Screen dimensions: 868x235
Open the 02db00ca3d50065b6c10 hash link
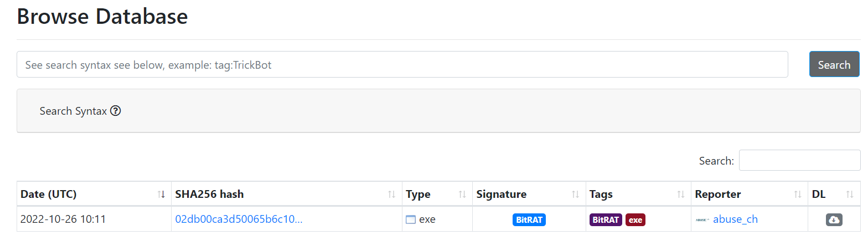click(x=239, y=219)
